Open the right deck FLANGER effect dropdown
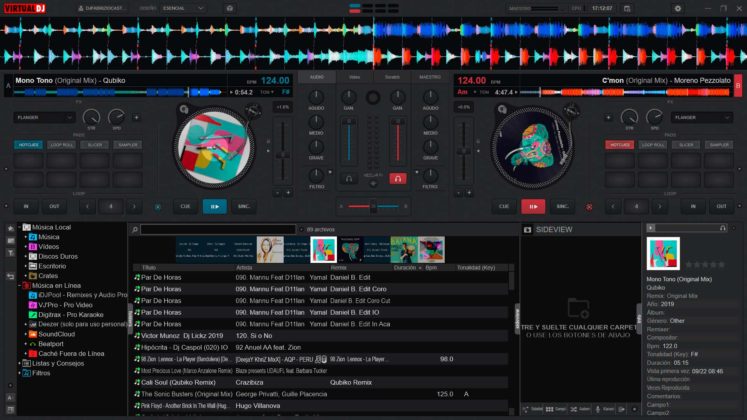The image size is (747, 420). coord(701,117)
